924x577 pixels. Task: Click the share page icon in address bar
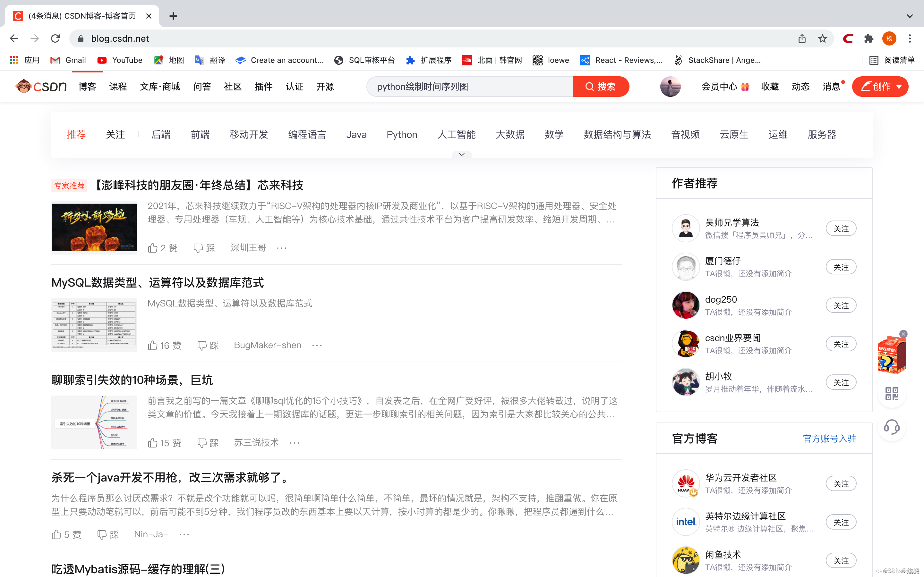(802, 38)
